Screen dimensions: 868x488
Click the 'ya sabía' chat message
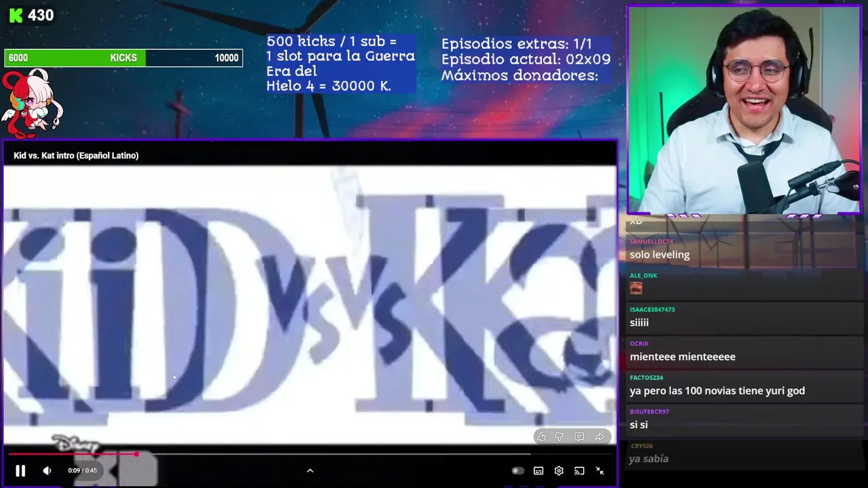pyautogui.click(x=649, y=459)
